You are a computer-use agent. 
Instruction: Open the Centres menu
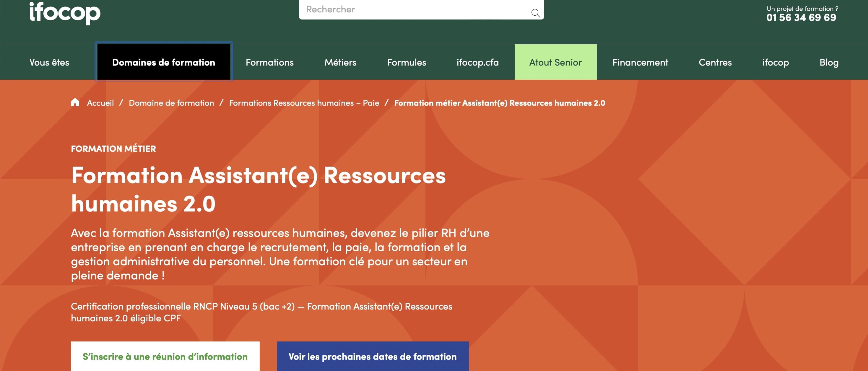pos(715,62)
